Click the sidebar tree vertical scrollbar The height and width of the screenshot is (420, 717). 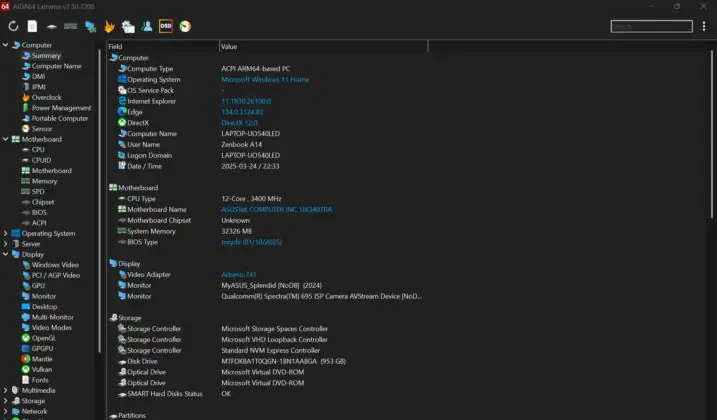pos(99,201)
